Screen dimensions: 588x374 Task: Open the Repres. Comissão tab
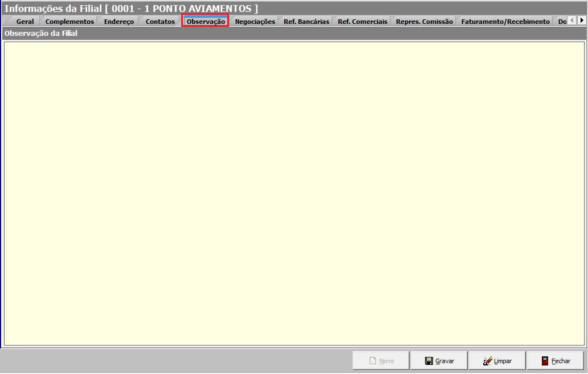(x=424, y=22)
